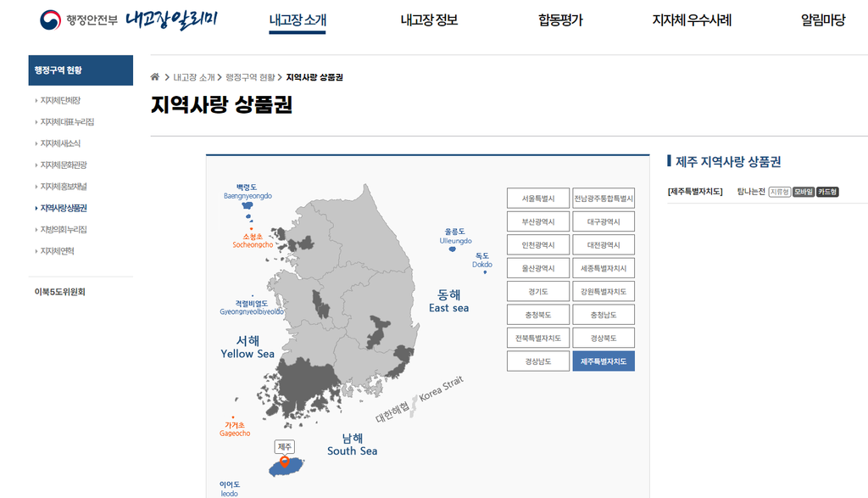The height and width of the screenshot is (498, 868).
Task: Open 지방의회누리집 in sidebar
Action: 64,229
